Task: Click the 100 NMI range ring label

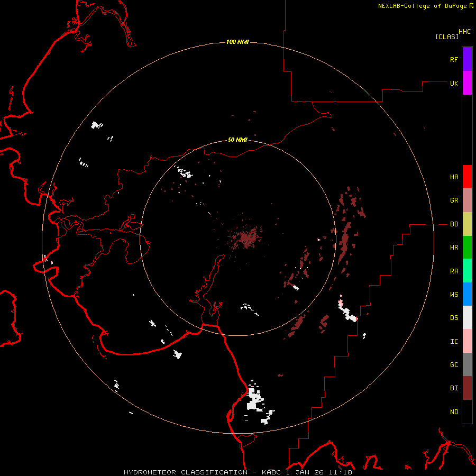Action: pyautogui.click(x=237, y=42)
